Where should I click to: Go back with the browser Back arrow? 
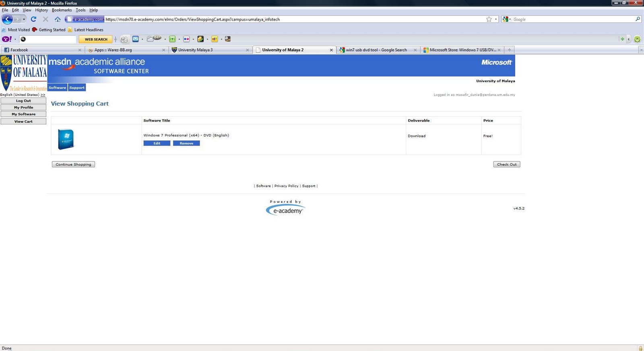click(7, 19)
